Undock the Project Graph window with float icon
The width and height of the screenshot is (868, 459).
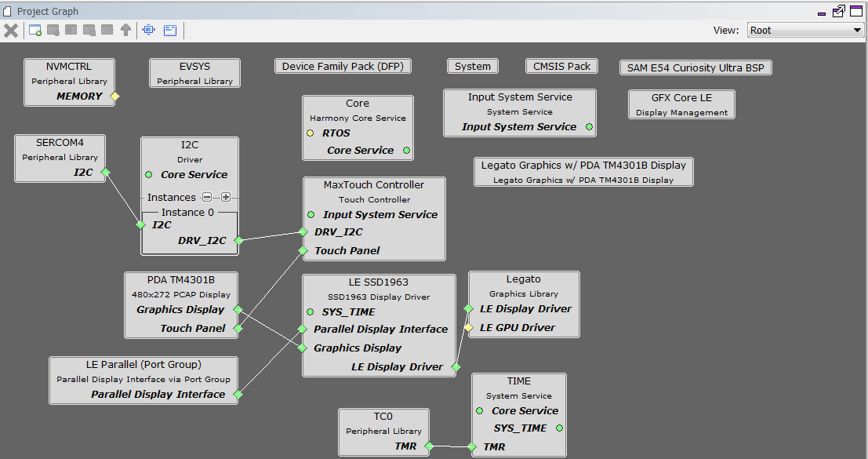click(839, 11)
